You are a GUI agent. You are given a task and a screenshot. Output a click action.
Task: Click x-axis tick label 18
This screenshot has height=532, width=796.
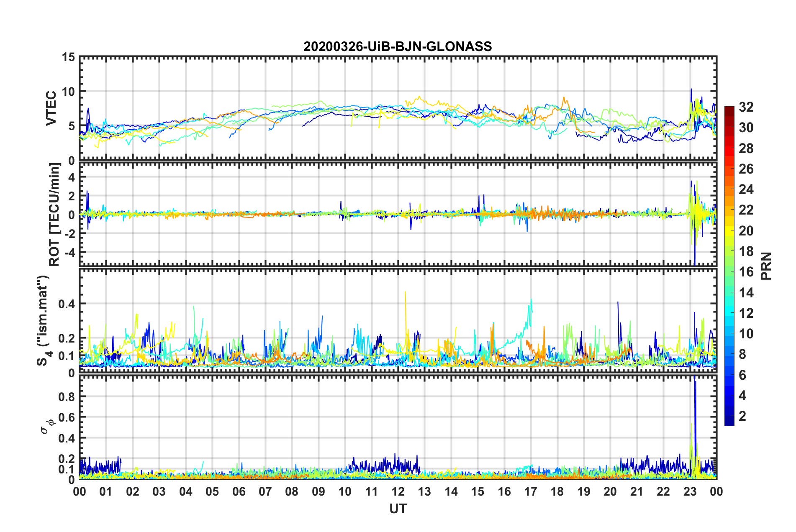coord(557,491)
